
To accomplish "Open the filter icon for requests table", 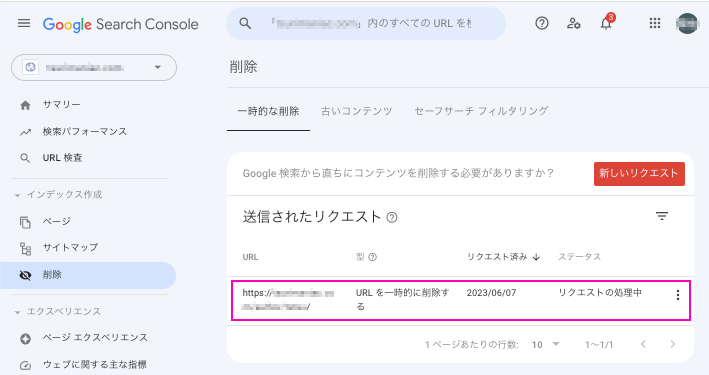I will pyautogui.click(x=662, y=216).
